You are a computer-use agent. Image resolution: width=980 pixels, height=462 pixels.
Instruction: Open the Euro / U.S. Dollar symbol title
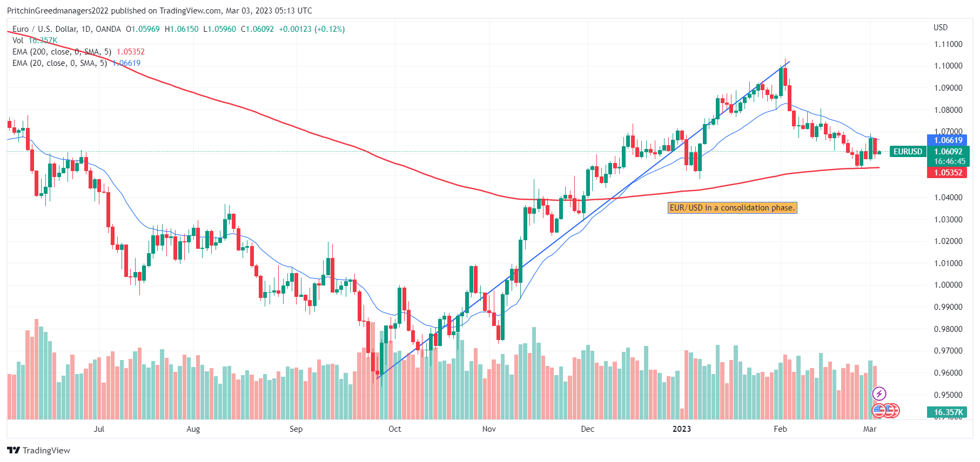pos(66,29)
